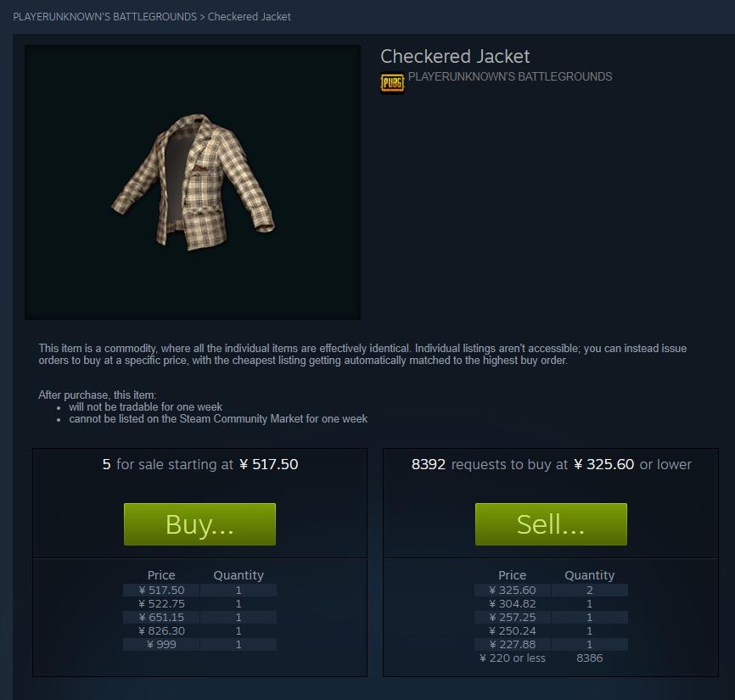The height and width of the screenshot is (700, 735).
Task: Select the ¥ 826.30 sale listing row
Action: (x=199, y=631)
